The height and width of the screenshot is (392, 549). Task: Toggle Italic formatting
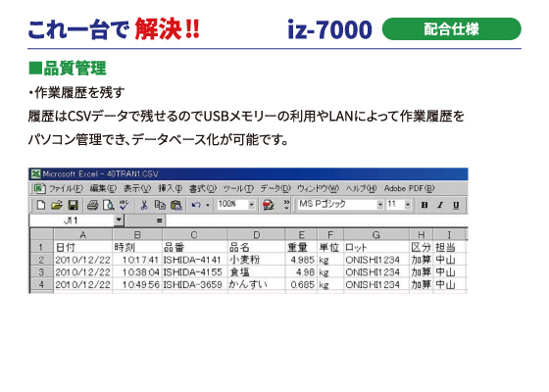440,205
